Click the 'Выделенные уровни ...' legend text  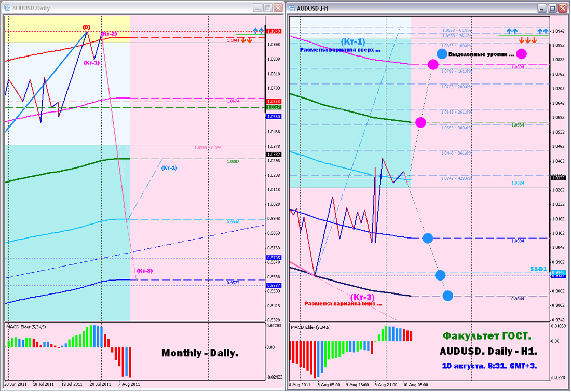click(481, 54)
